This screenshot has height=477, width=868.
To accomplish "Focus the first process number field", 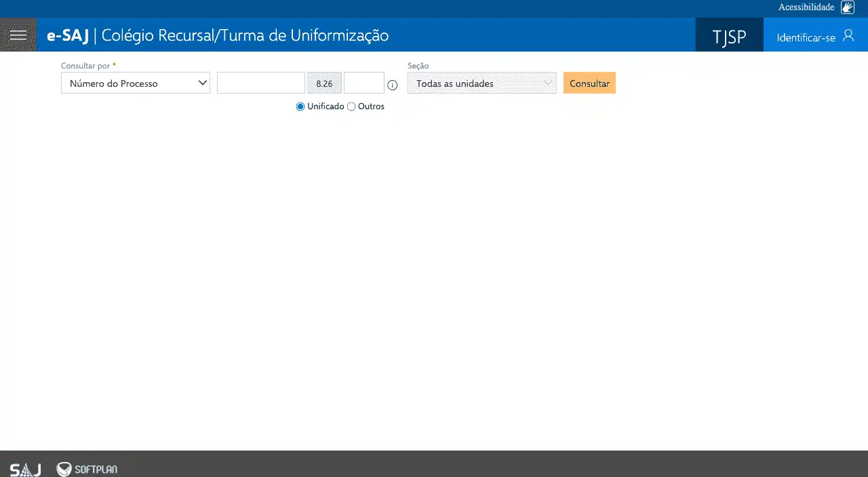I will click(260, 83).
